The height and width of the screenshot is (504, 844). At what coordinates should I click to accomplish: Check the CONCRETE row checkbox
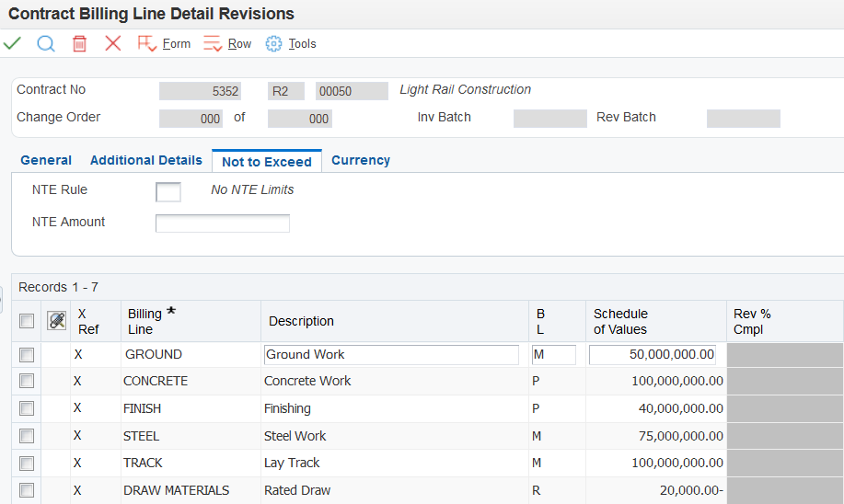(x=27, y=382)
